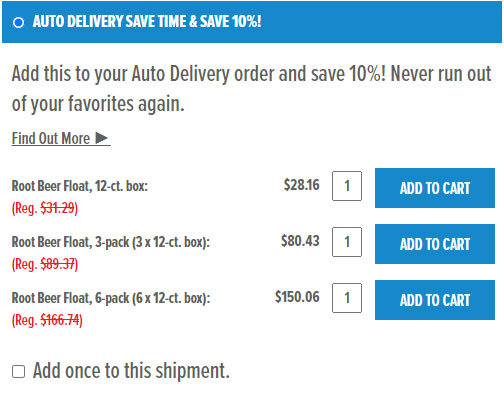
Task: Add the 3-pack to cart
Action: pos(435,244)
